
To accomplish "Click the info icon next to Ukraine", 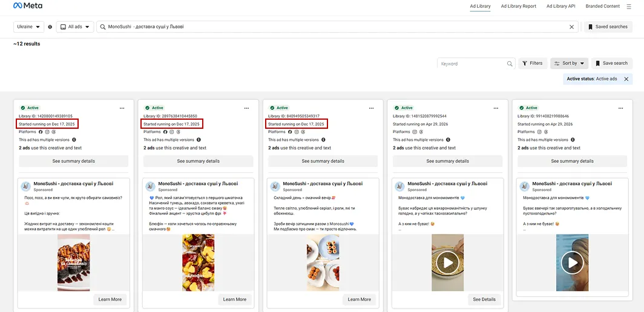I will (x=50, y=27).
